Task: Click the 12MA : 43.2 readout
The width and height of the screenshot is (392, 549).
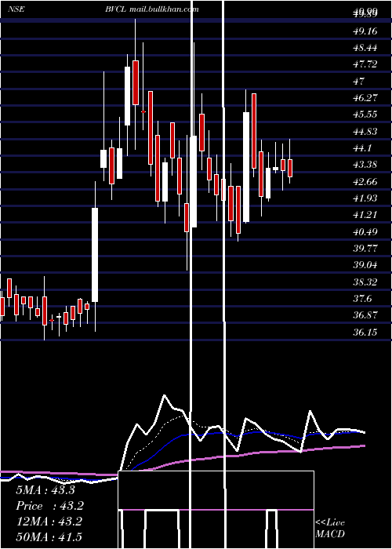Action: 49,521
